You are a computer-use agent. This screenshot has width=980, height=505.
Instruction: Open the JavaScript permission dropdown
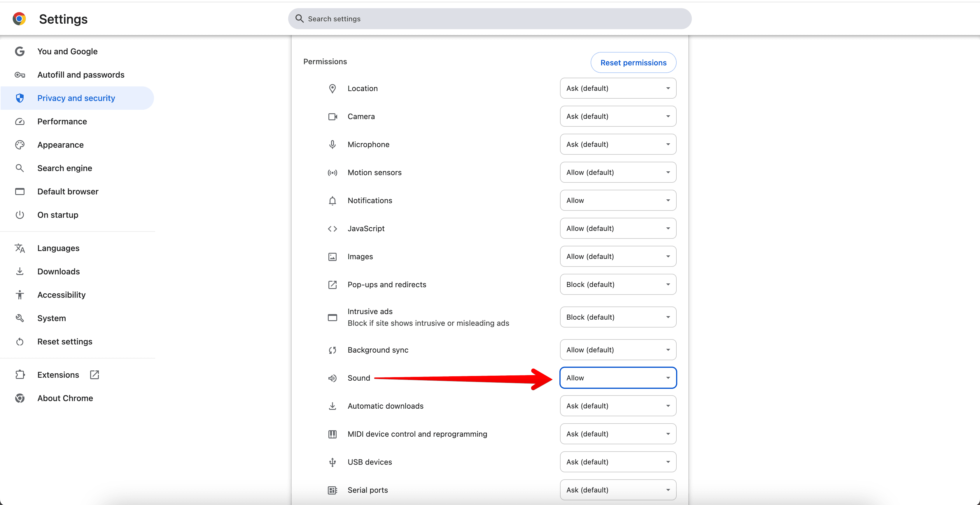[x=618, y=229]
